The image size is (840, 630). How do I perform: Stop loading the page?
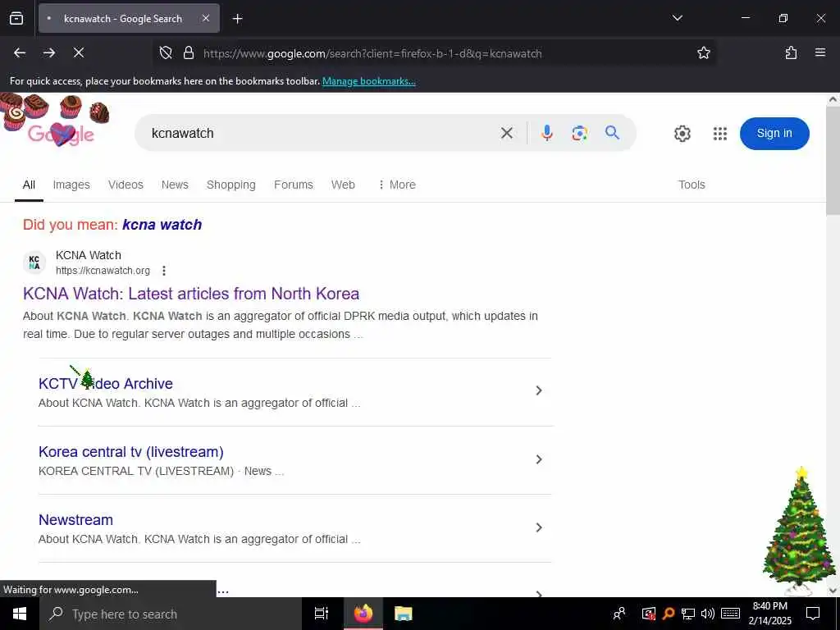(78, 52)
